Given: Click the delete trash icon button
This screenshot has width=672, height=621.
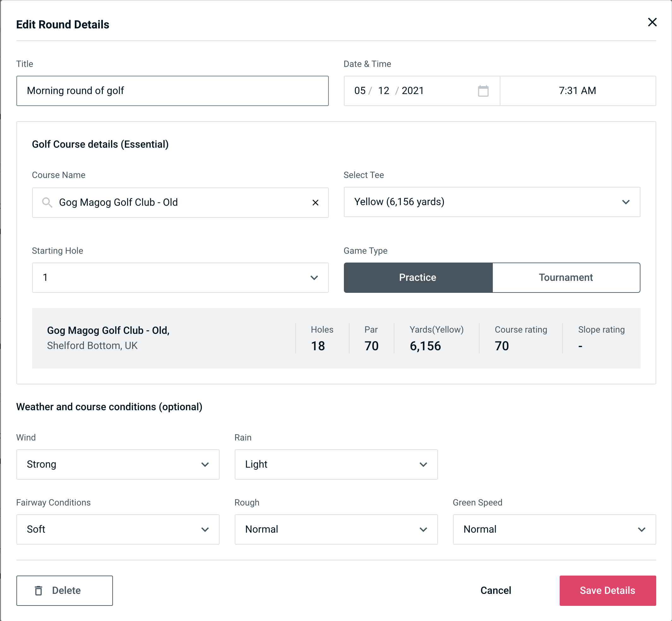Looking at the screenshot, I should pyautogui.click(x=38, y=590).
